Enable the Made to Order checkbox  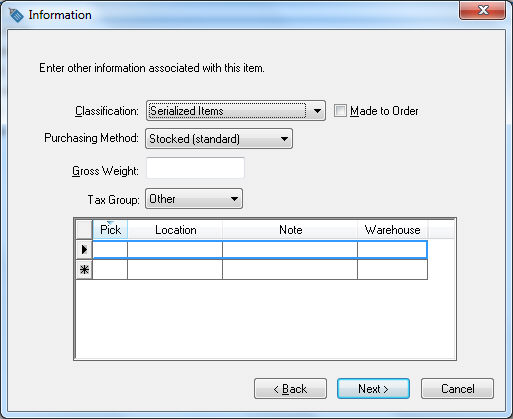coord(340,111)
